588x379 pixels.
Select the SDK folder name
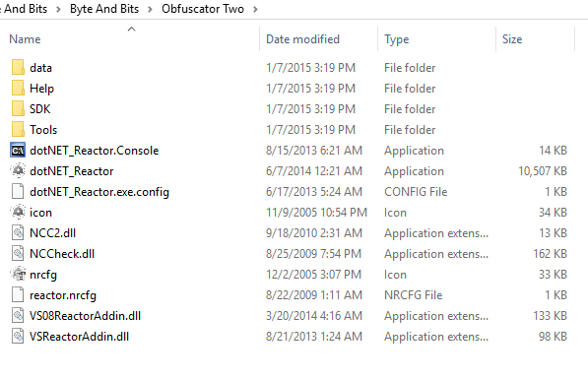tap(39, 109)
